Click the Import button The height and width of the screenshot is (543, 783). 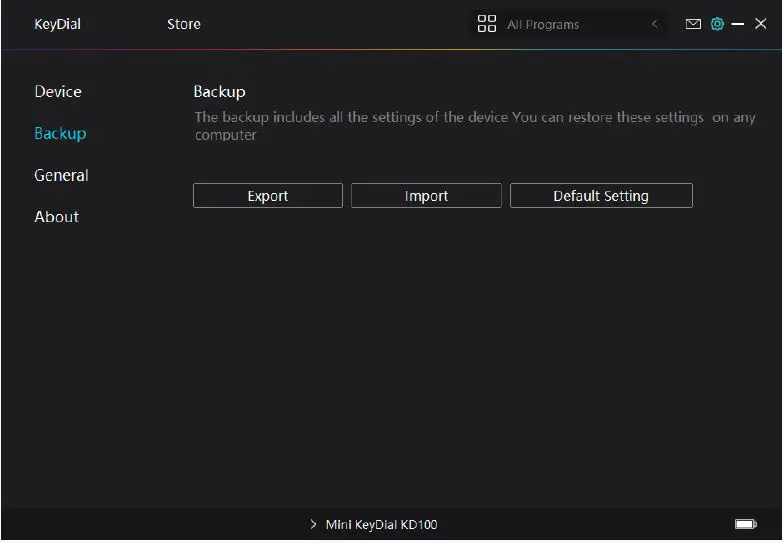(x=426, y=195)
